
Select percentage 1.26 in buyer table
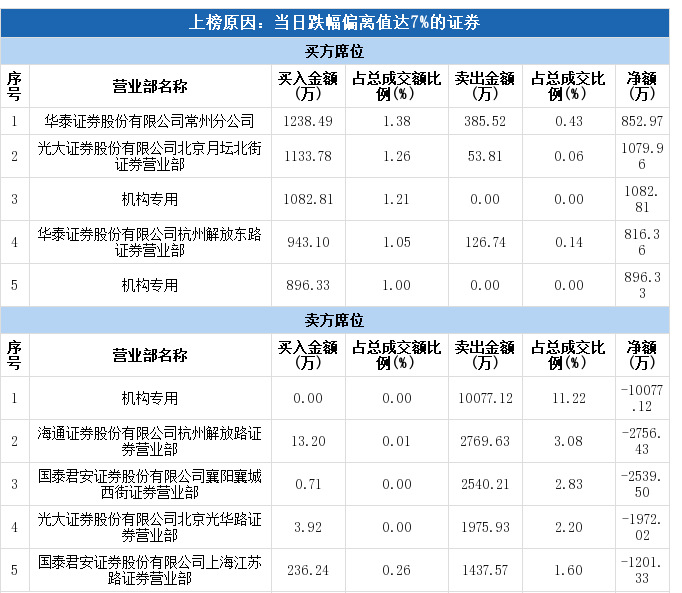(x=397, y=156)
